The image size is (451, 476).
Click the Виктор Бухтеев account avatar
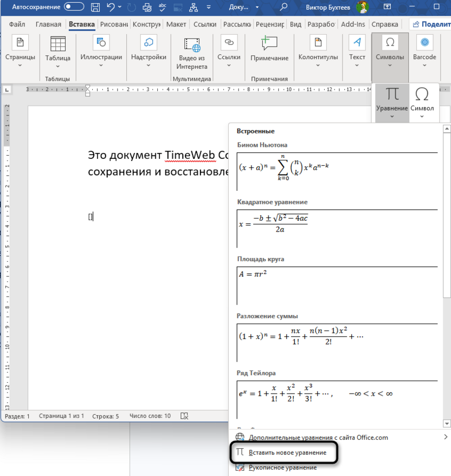[x=363, y=7]
